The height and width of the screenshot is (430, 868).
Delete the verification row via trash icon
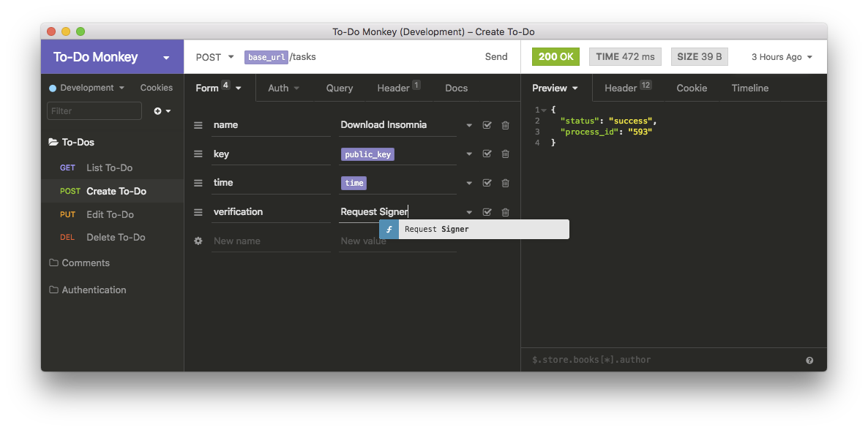pos(506,212)
